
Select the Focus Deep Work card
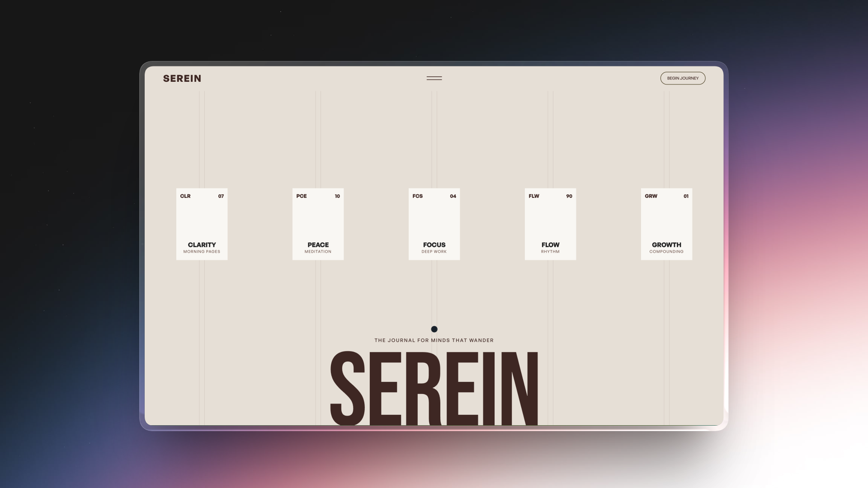pyautogui.click(x=434, y=224)
